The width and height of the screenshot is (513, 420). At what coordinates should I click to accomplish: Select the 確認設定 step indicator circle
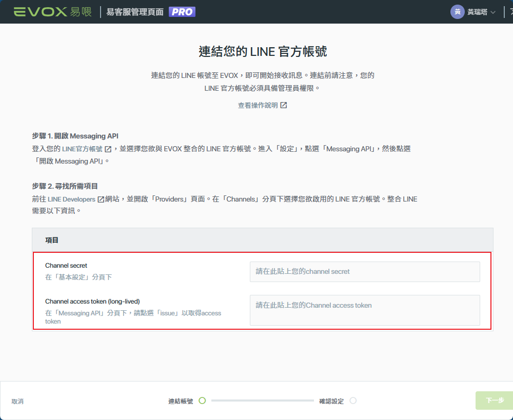pyautogui.click(x=353, y=401)
